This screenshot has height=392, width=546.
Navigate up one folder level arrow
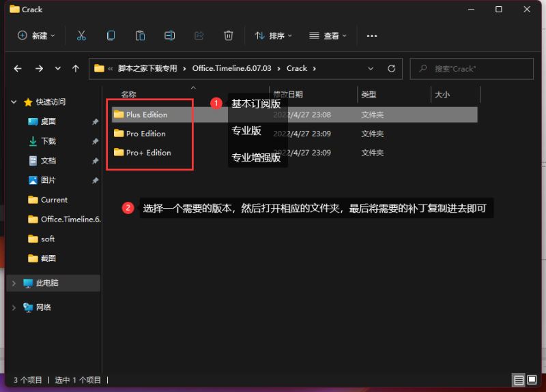point(76,68)
